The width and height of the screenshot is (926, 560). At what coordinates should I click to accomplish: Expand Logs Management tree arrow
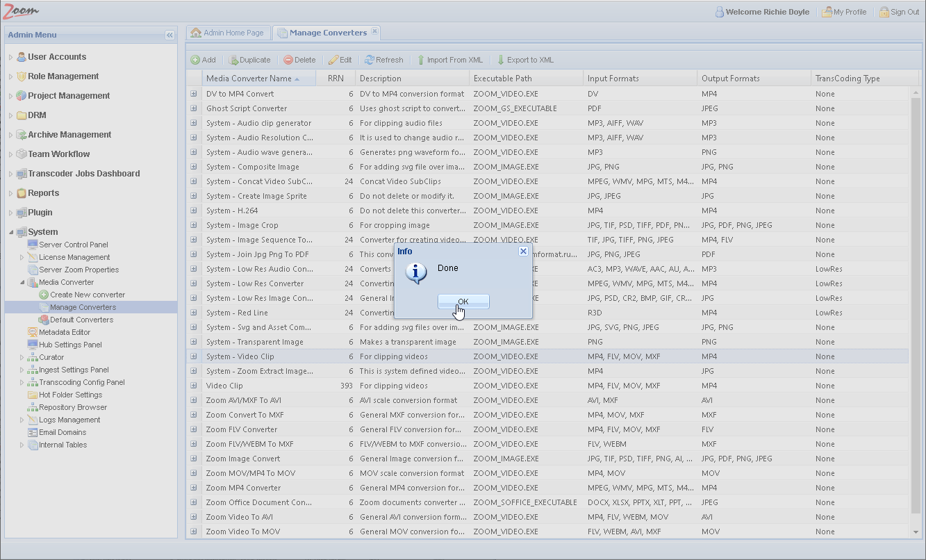point(22,420)
